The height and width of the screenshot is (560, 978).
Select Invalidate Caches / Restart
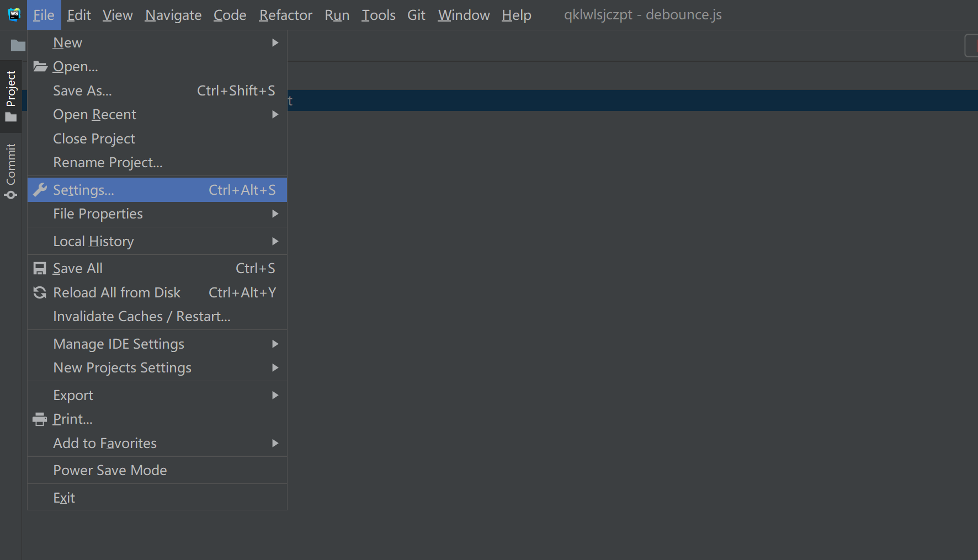pyautogui.click(x=141, y=316)
